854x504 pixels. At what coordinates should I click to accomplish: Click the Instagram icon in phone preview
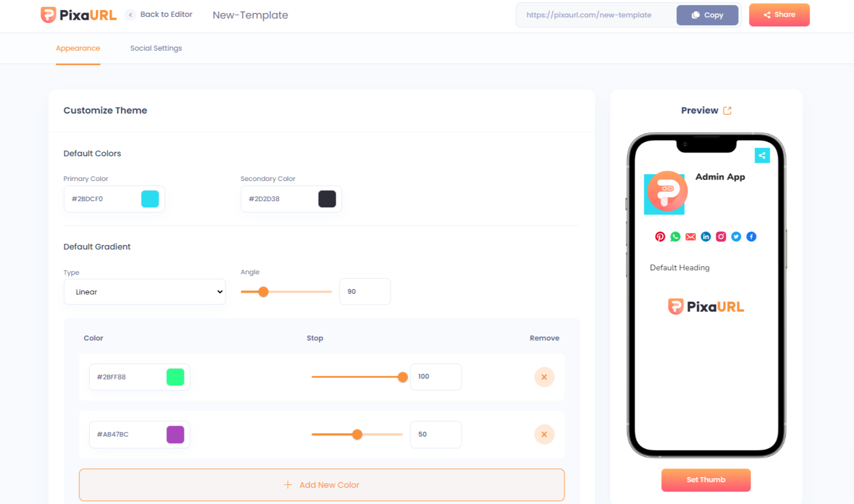(721, 237)
